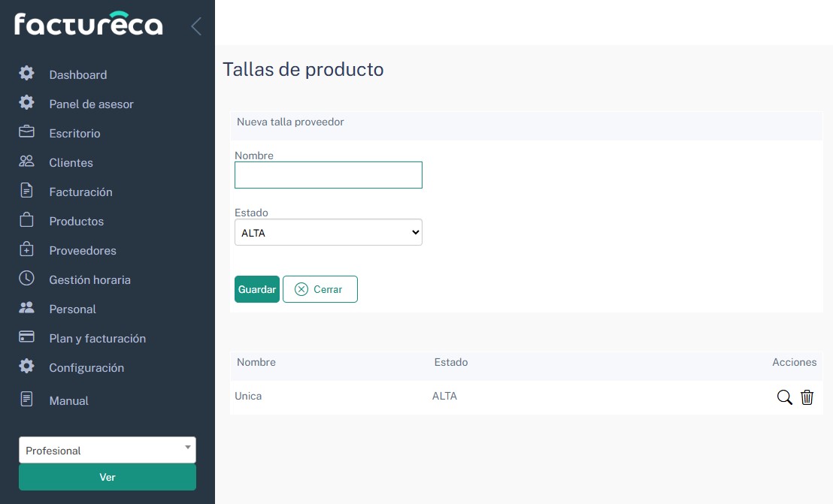
Task: Collapse the sidebar with the chevron arrow
Action: point(195,26)
